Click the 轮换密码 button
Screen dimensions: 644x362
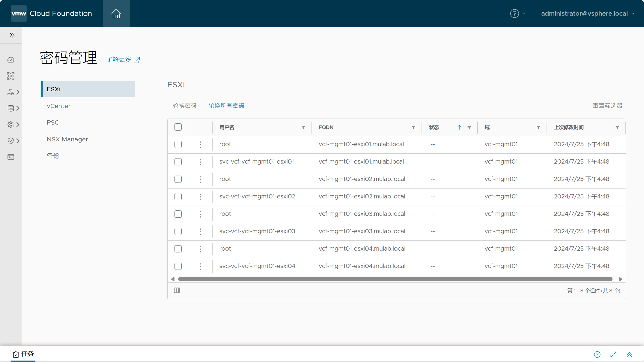tap(185, 106)
